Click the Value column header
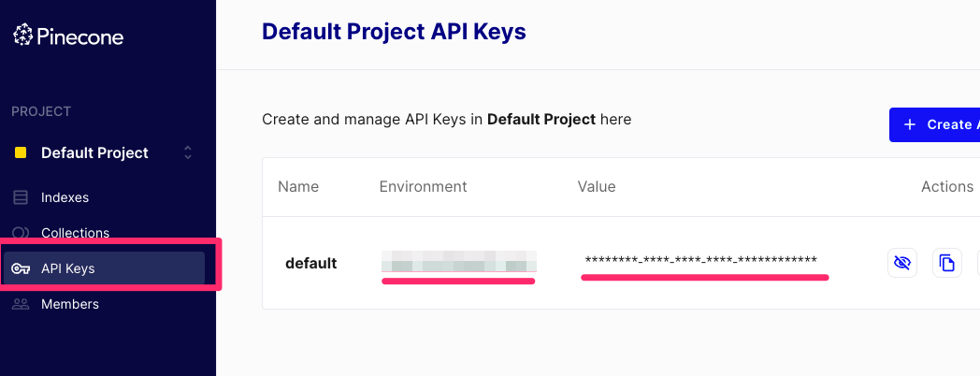 pos(597,186)
